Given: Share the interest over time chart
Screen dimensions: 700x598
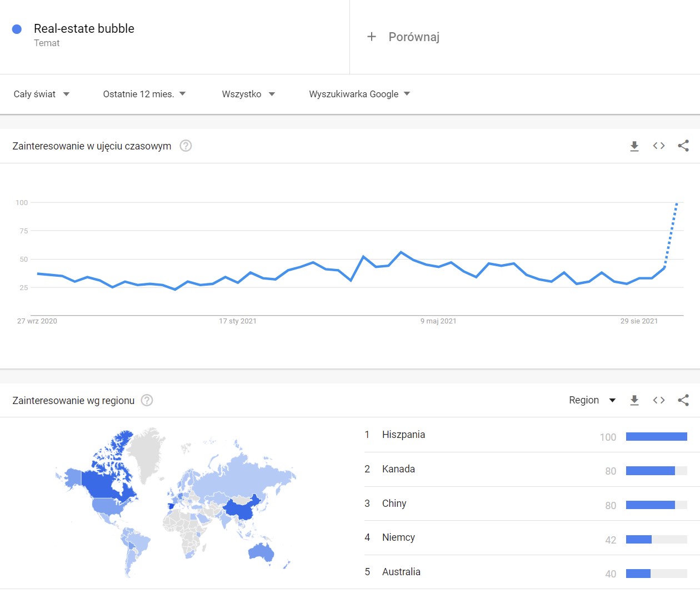Looking at the screenshot, I should [683, 146].
